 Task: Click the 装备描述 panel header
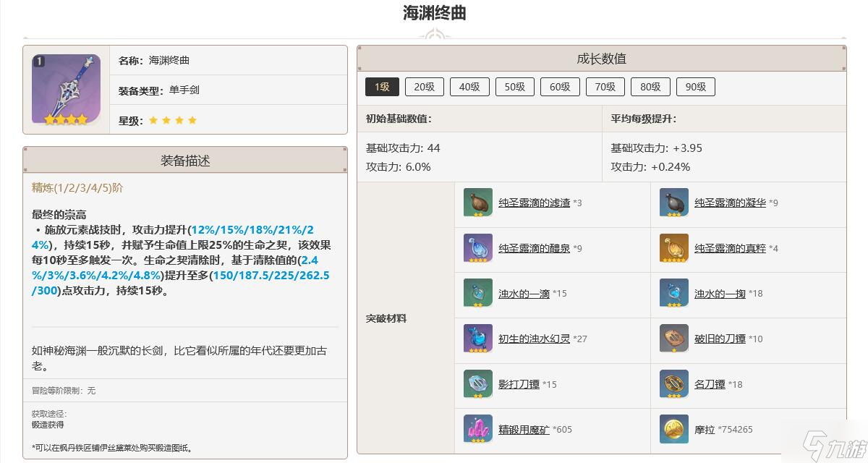185,160
